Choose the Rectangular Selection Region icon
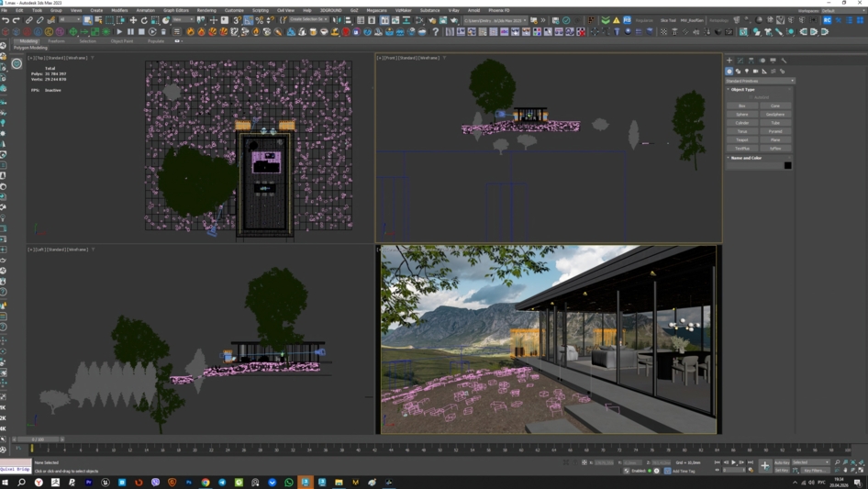The width and height of the screenshot is (868, 489). tap(109, 20)
